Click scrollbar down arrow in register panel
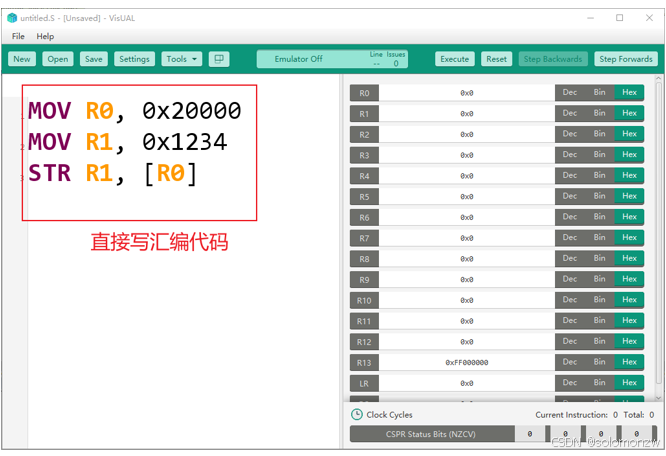This screenshot has height=456, width=666. [x=658, y=398]
